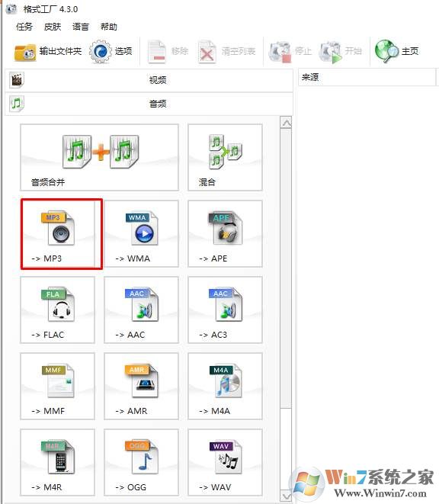This screenshot has height=504, width=439.
Task: Open the audio merge (音频合并) tool
Action: click(100, 158)
